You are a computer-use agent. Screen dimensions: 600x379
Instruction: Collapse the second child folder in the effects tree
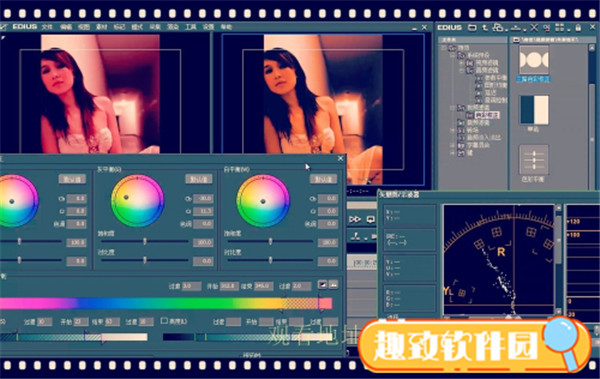[462, 70]
